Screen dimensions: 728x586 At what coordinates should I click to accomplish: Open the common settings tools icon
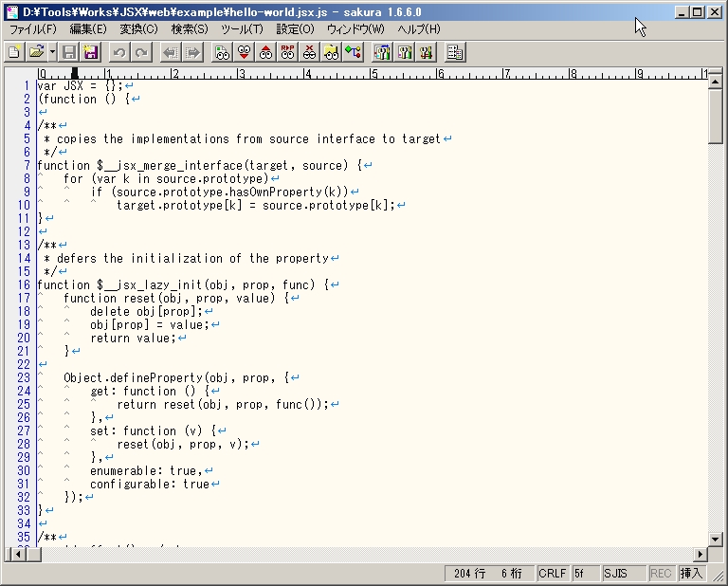[426, 52]
